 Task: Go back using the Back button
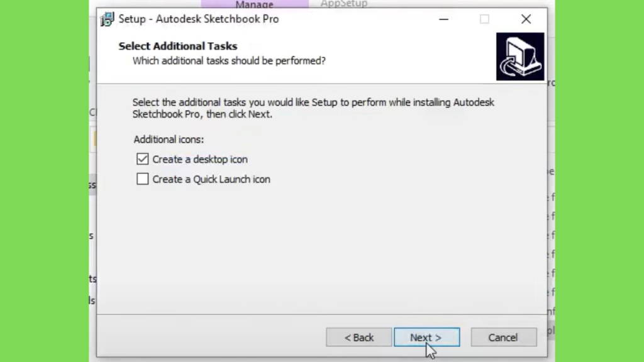click(359, 337)
